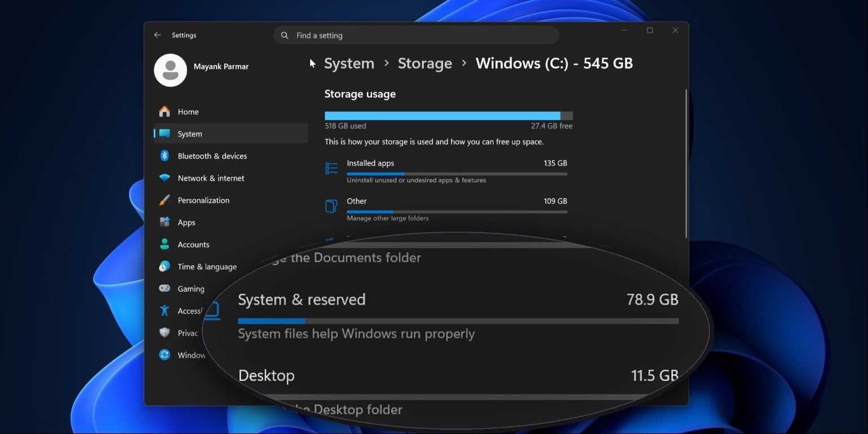Click the Accessibility figure icon
The width and height of the screenshot is (868, 434).
click(x=164, y=310)
